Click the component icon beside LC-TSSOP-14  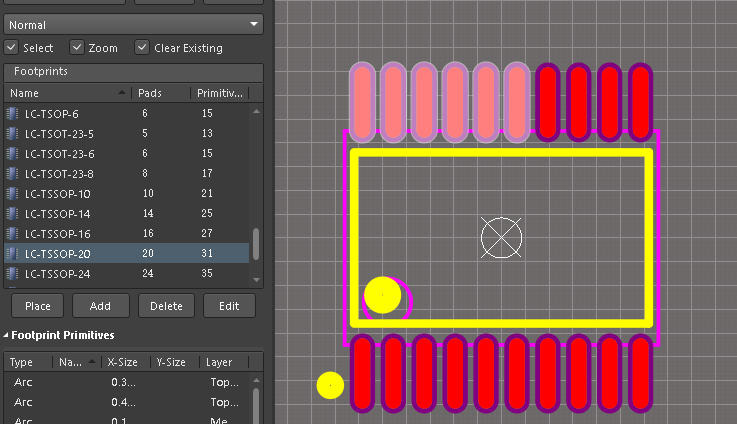click(x=13, y=213)
